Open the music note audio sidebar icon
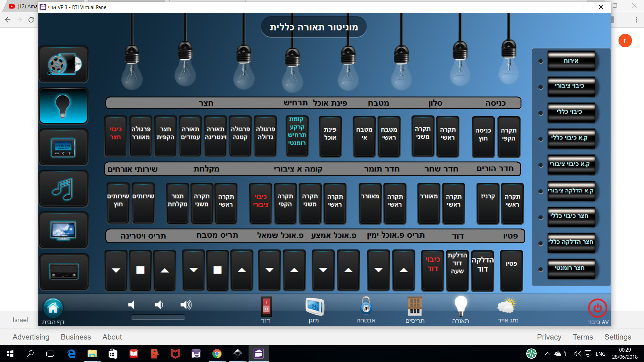The height and width of the screenshot is (362, 644). (x=64, y=189)
